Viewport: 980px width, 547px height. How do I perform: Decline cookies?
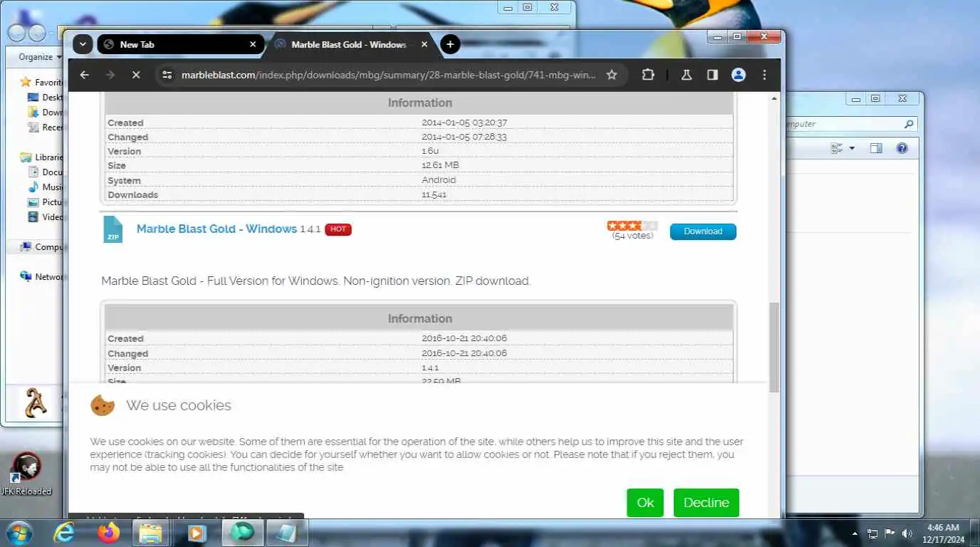coord(707,503)
